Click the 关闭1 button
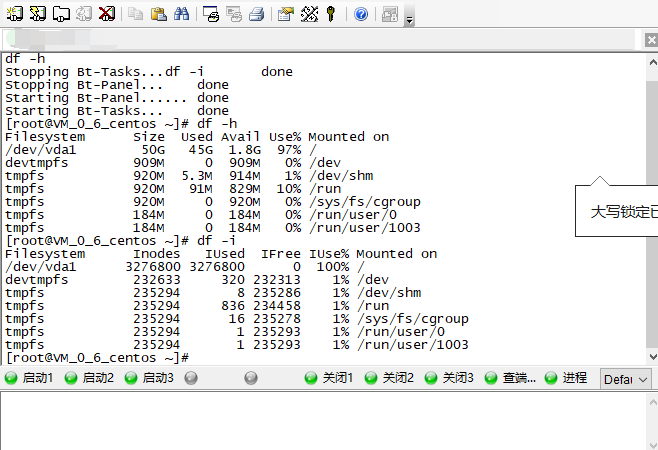The height and width of the screenshot is (450, 658). tap(329, 378)
